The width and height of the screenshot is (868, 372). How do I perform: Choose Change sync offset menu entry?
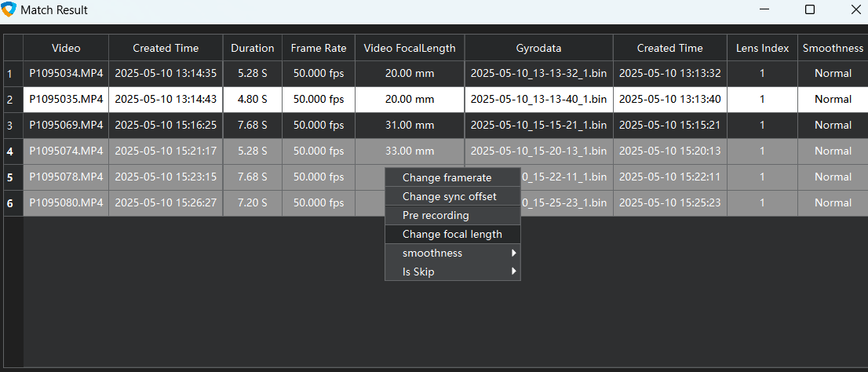click(x=449, y=196)
